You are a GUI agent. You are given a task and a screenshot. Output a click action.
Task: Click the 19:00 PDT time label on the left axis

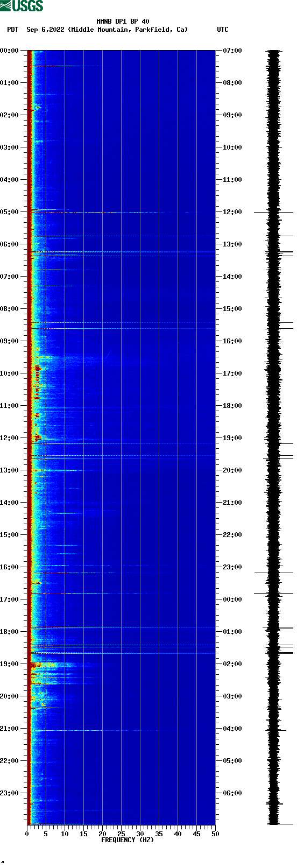click(9, 664)
